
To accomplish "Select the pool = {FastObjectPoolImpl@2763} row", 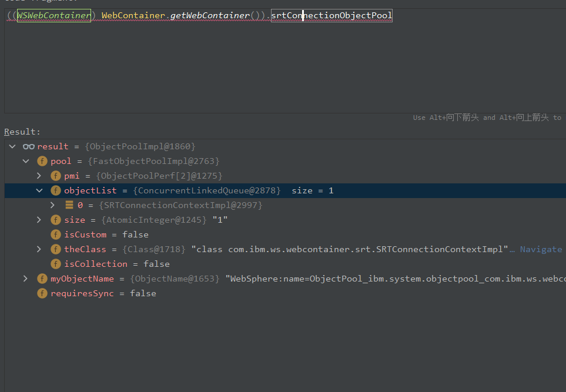I will coord(285,162).
